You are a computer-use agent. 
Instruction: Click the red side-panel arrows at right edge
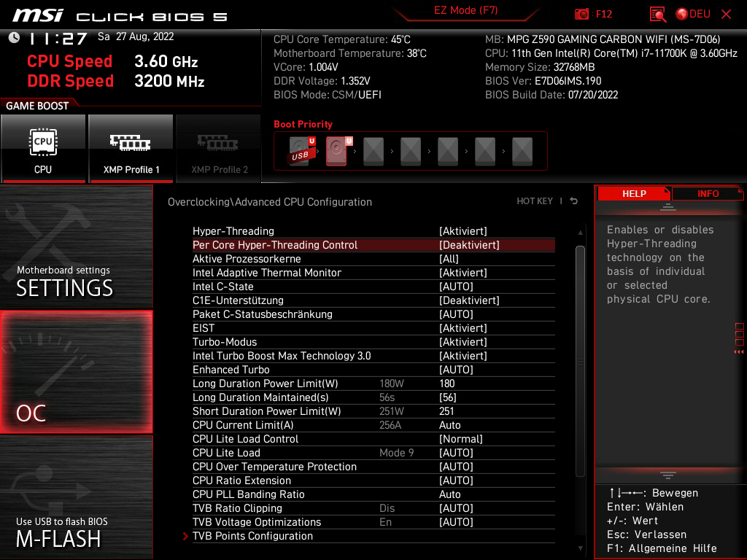click(x=739, y=352)
